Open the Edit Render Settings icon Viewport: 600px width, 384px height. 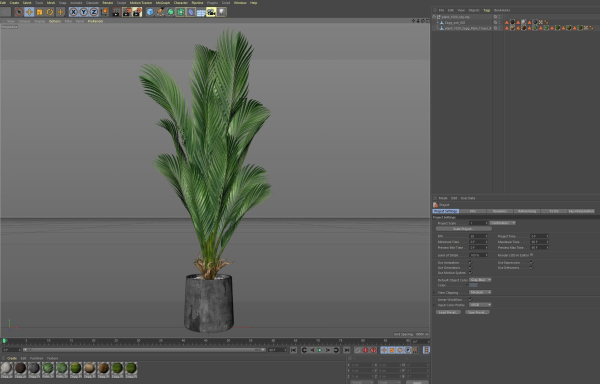[x=137, y=12]
